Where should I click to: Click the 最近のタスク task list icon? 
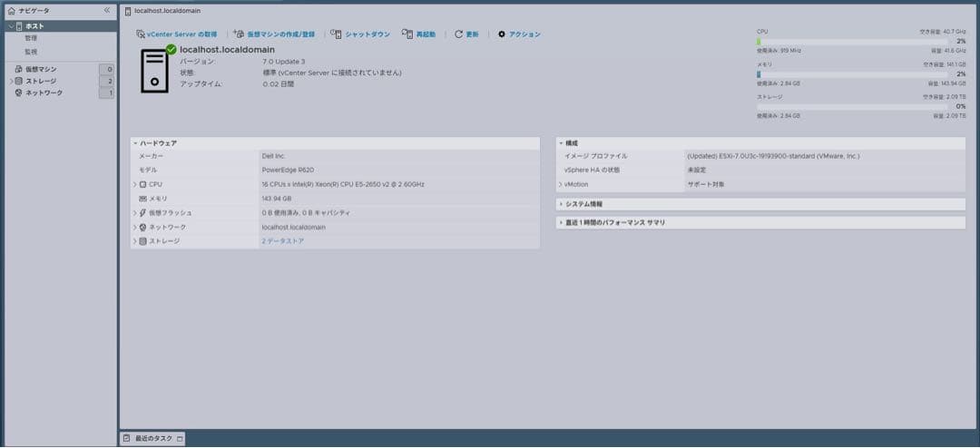click(126, 439)
